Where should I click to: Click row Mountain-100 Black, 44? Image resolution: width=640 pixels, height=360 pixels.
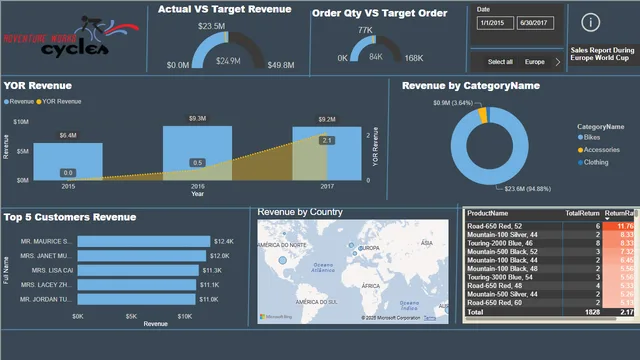[550, 260]
